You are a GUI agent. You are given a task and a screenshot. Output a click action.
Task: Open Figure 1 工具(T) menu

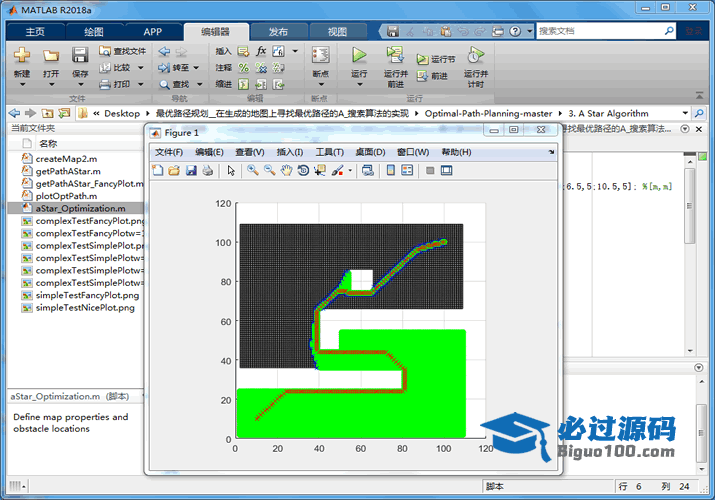[x=330, y=152]
